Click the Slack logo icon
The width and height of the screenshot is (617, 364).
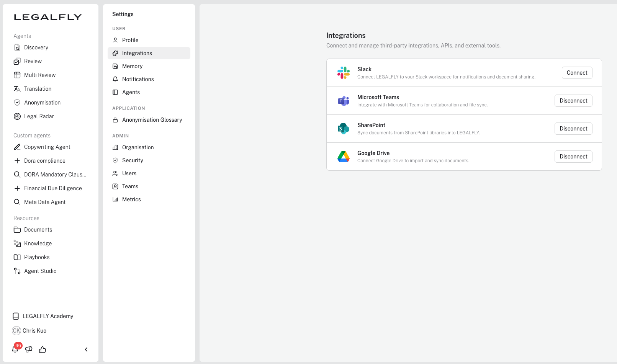click(343, 73)
